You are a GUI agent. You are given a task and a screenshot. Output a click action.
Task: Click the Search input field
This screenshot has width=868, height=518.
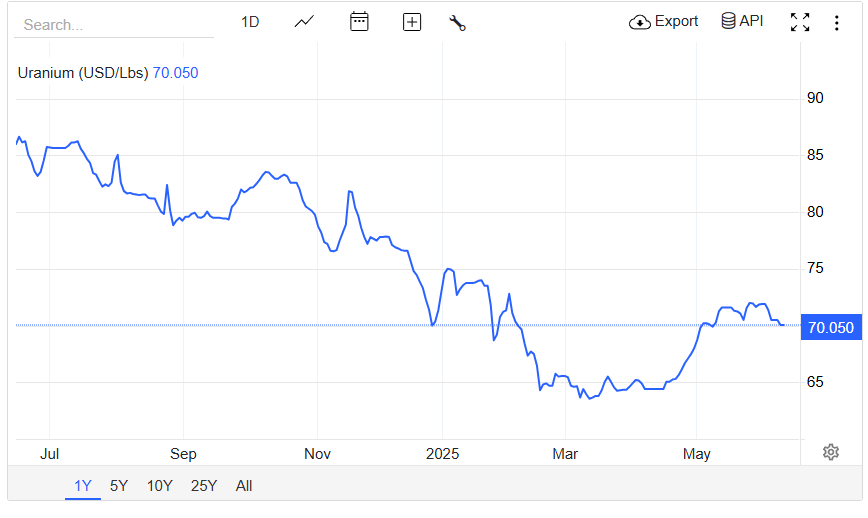click(x=114, y=24)
